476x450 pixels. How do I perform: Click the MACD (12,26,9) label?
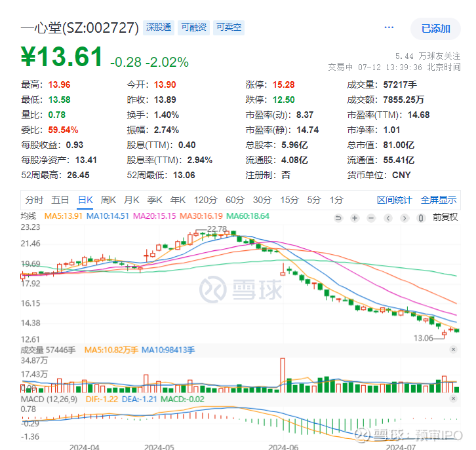coord(49,400)
